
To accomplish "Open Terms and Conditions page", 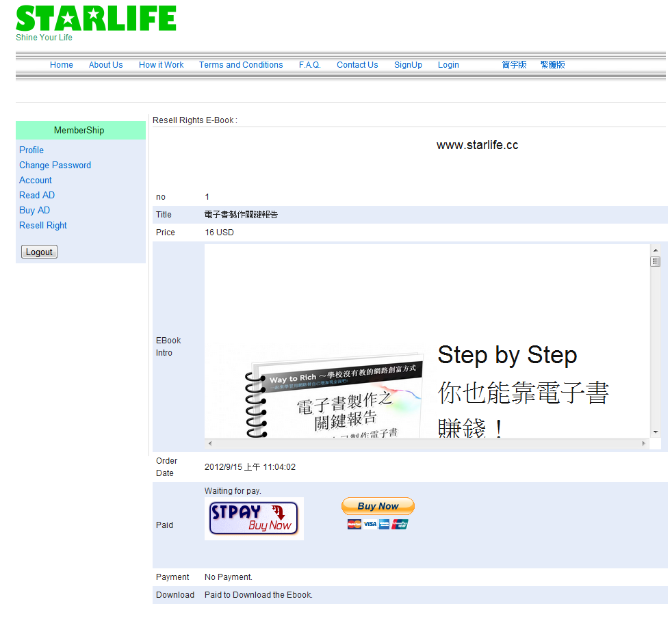I will tap(241, 65).
